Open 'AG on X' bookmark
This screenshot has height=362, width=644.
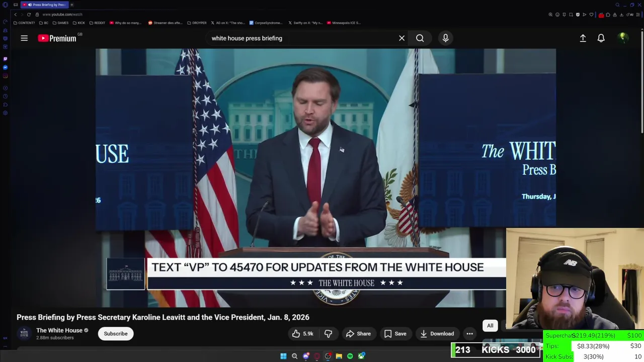(228, 23)
